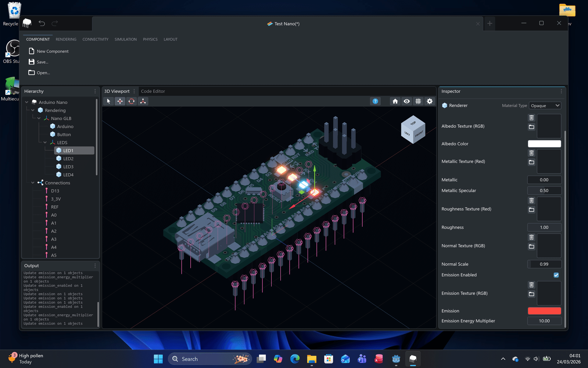Collapse the Rendering node

click(33, 110)
